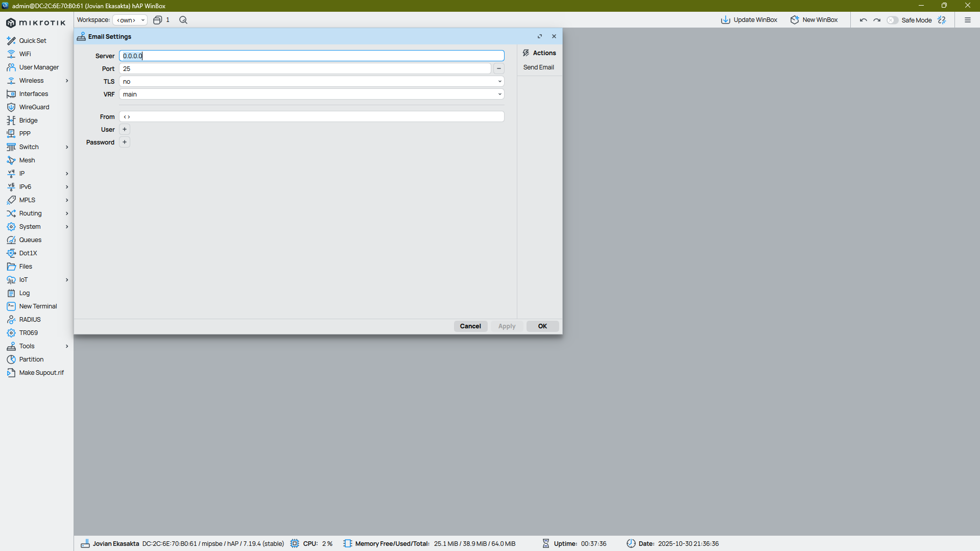Redo change with the redo arrow
Image resolution: width=980 pixels, height=551 pixels.
click(x=877, y=20)
